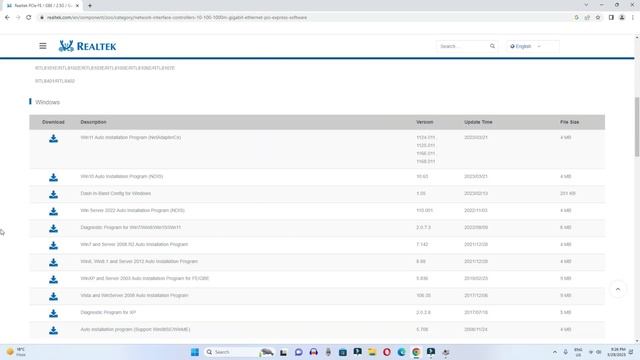
Task: Download Win11 Auto Installation Program driver
Action: (53, 139)
